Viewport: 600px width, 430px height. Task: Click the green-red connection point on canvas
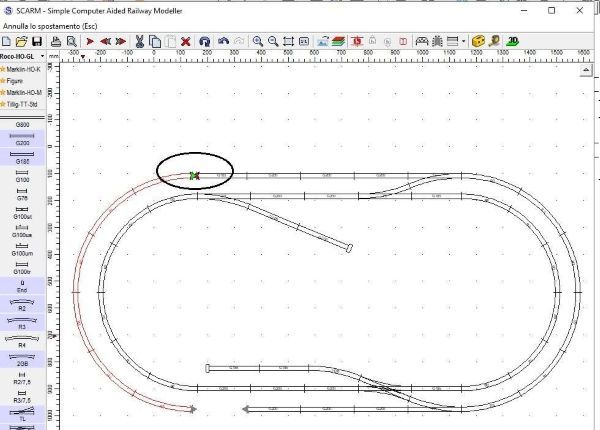click(x=194, y=175)
